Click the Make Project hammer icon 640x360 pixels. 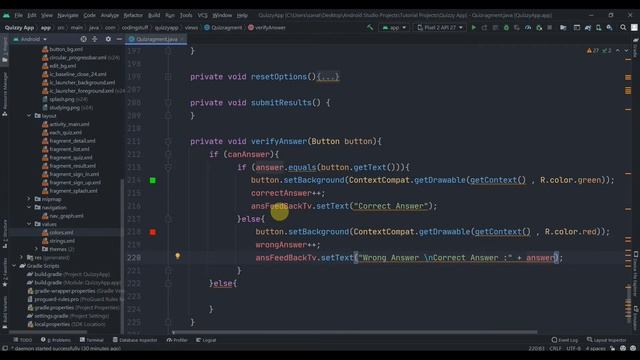point(370,27)
